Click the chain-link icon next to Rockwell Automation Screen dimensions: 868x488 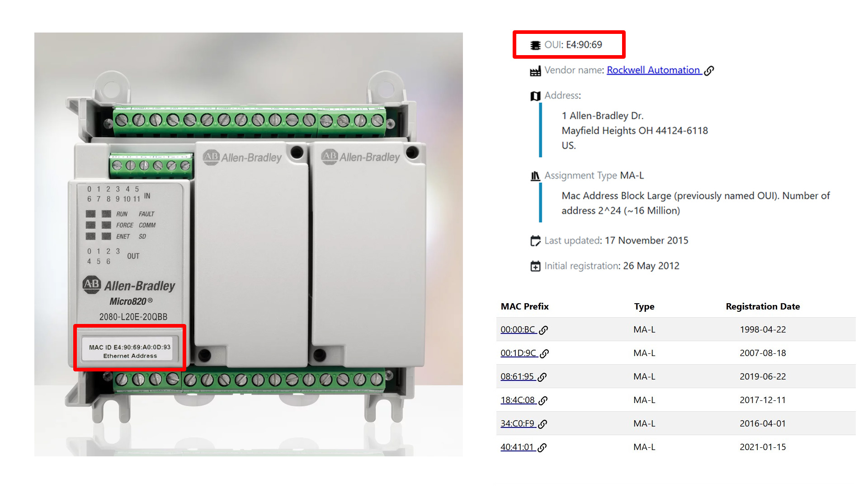pyautogui.click(x=709, y=70)
